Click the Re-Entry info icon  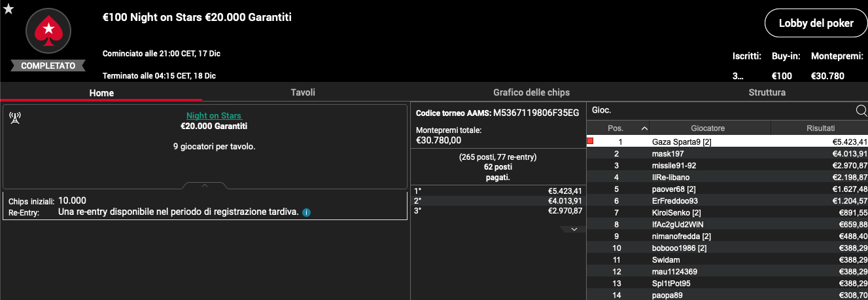306,212
